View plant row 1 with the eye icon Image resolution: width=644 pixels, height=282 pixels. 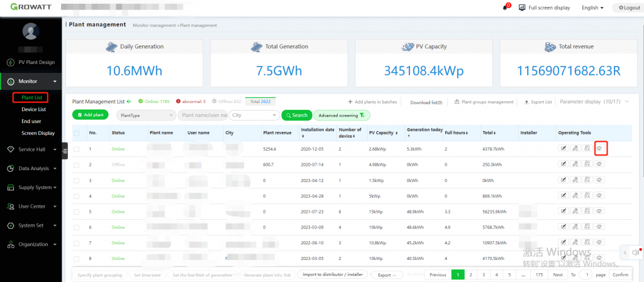click(600, 148)
